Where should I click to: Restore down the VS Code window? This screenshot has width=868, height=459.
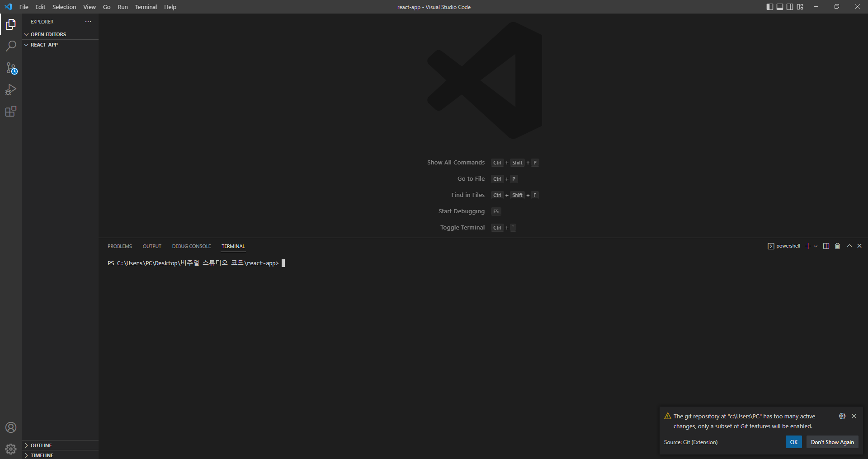(837, 7)
